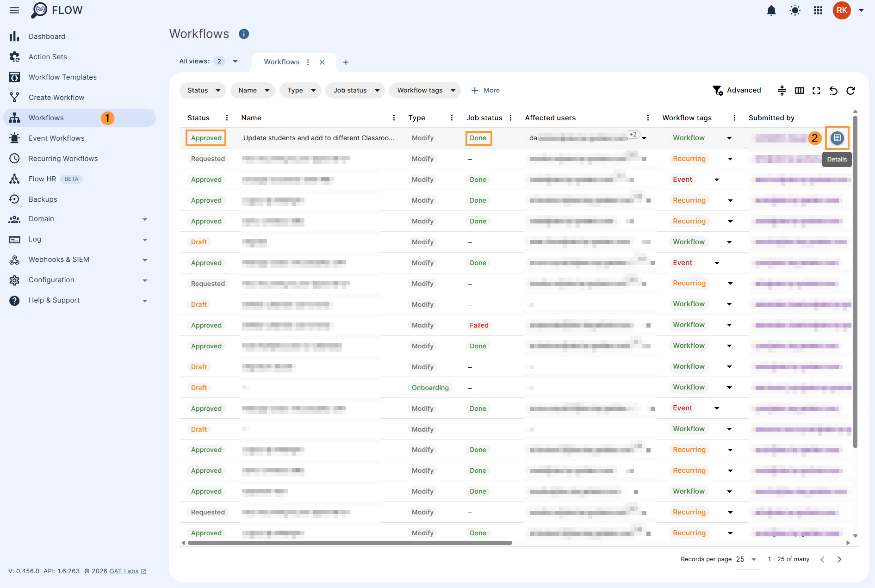Click the BETA badge next to Flow HR
Viewport: 875px width, 588px height.
point(71,179)
